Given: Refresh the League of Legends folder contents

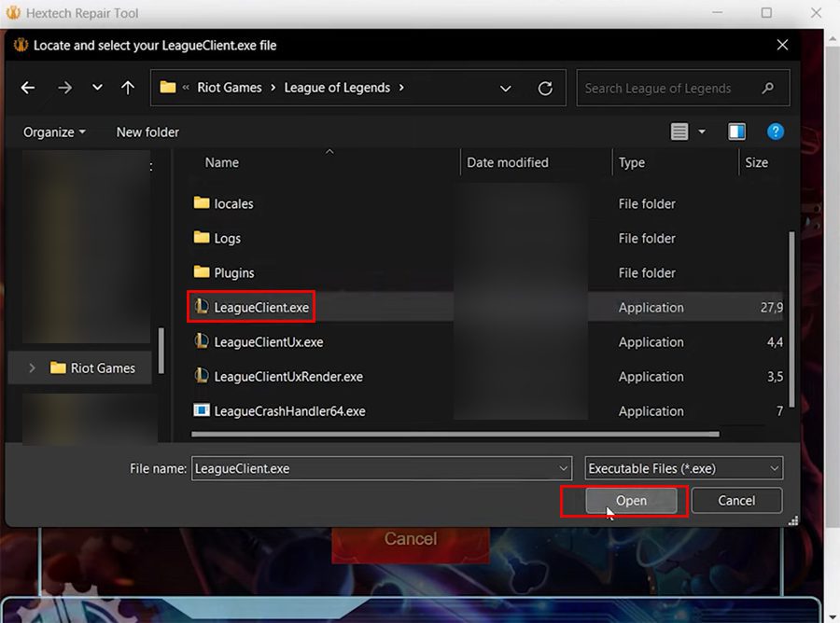Looking at the screenshot, I should tap(546, 88).
